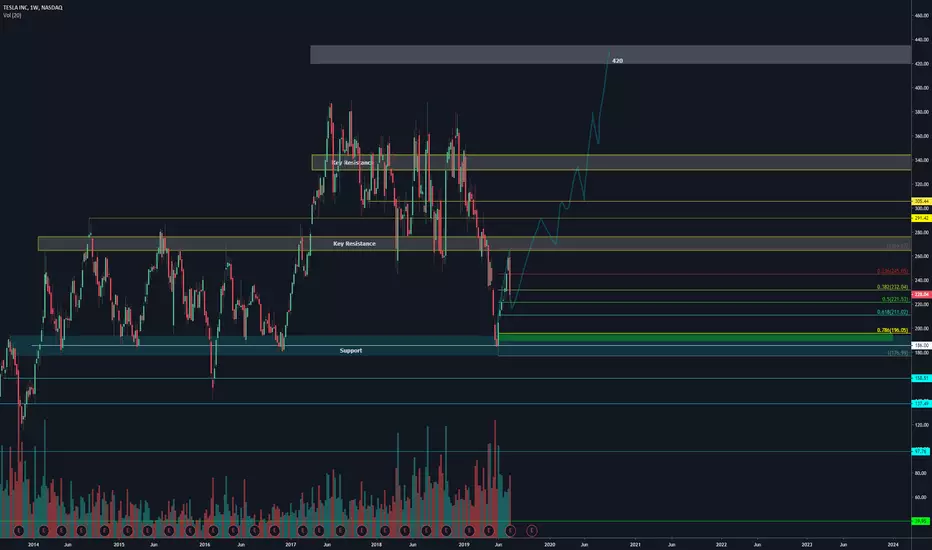Select the 0.5 (221.53) Fibonacci level label
The width and height of the screenshot is (932, 550).
895,299
